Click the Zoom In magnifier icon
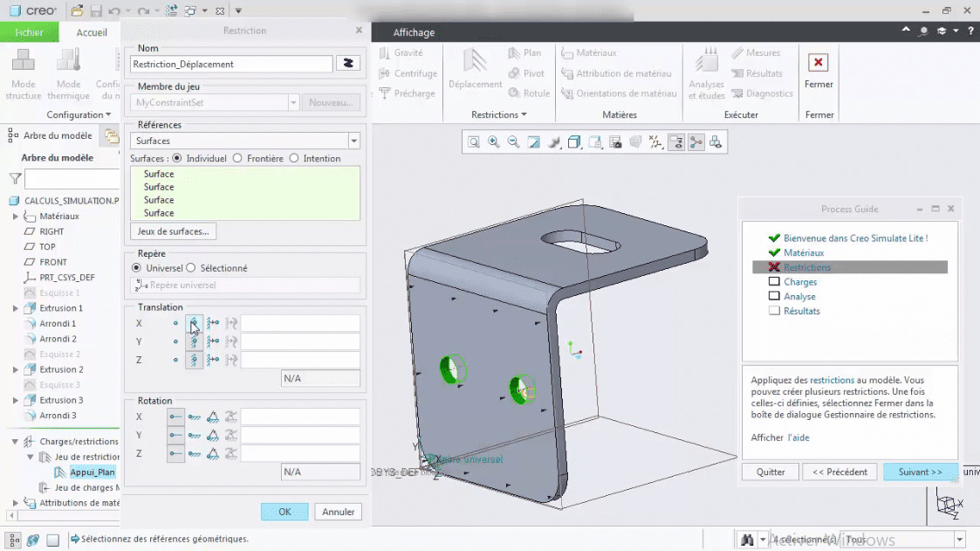Image resolution: width=980 pixels, height=551 pixels. click(x=494, y=141)
